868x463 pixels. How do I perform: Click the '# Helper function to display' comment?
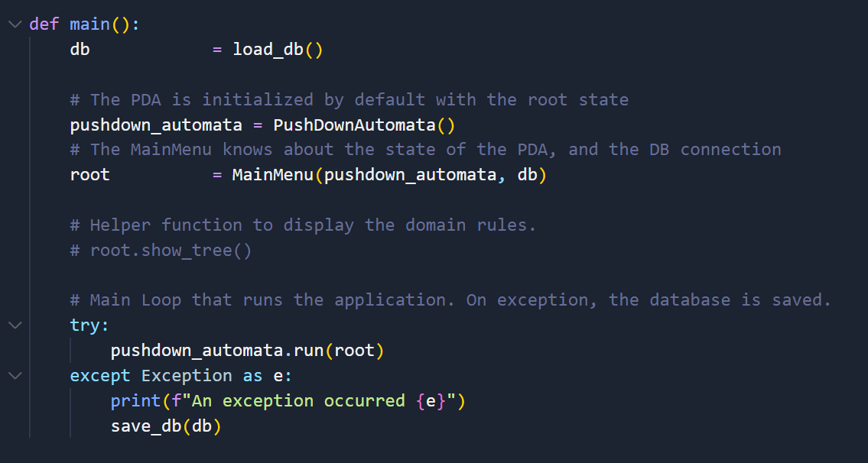pos(304,225)
